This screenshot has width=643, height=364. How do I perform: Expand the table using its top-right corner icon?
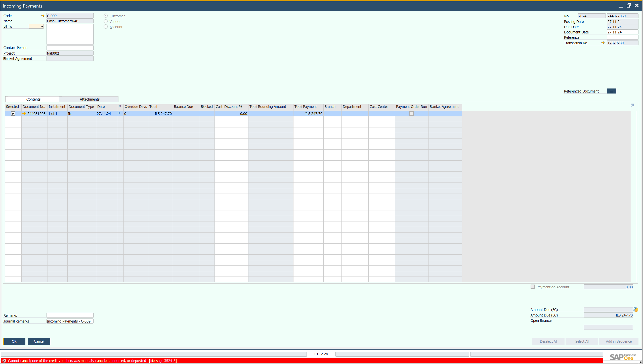(x=632, y=106)
